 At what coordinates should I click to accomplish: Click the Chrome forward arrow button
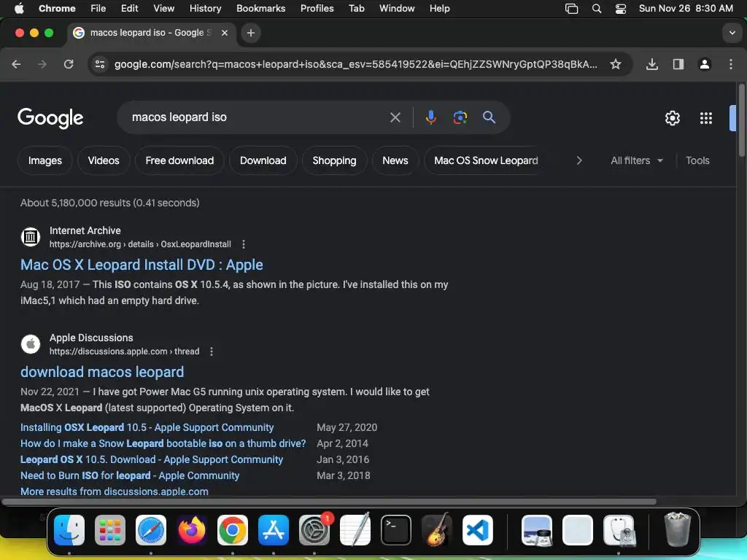(x=42, y=64)
